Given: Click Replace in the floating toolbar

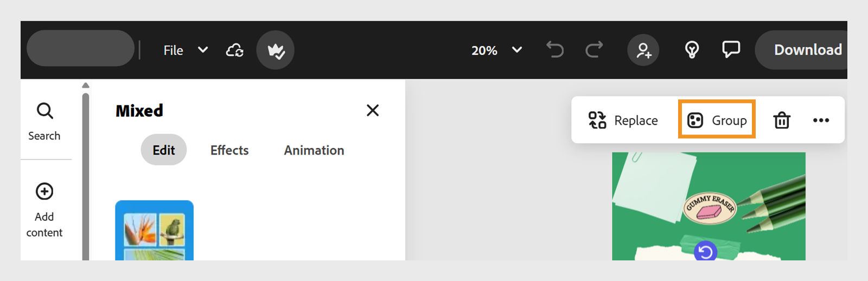Looking at the screenshot, I should pyautogui.click(x=623, y=120).
